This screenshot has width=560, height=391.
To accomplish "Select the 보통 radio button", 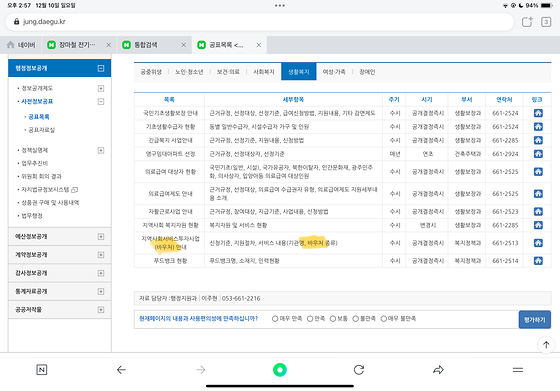I will (x=332, y=319).
